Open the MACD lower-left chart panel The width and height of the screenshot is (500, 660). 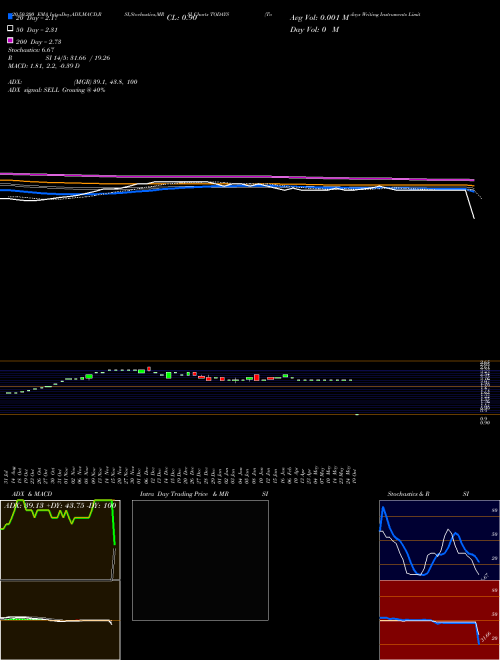pos(60,620)
